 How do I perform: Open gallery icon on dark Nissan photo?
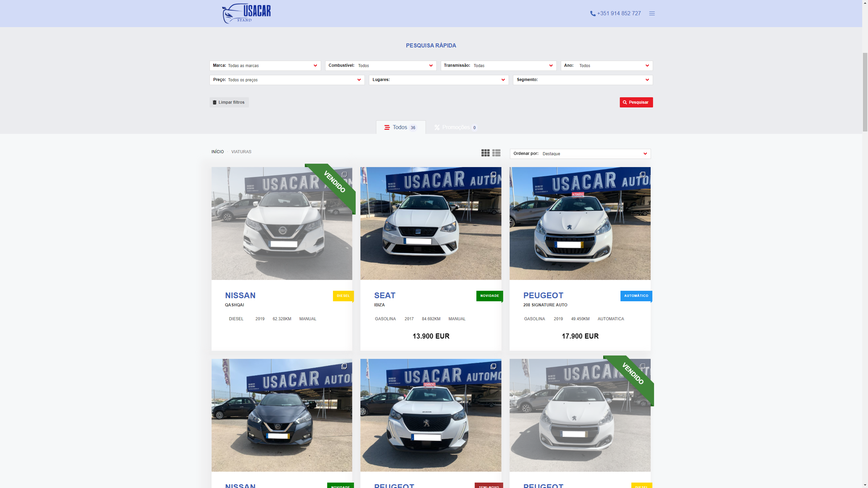tap(344, 366)
